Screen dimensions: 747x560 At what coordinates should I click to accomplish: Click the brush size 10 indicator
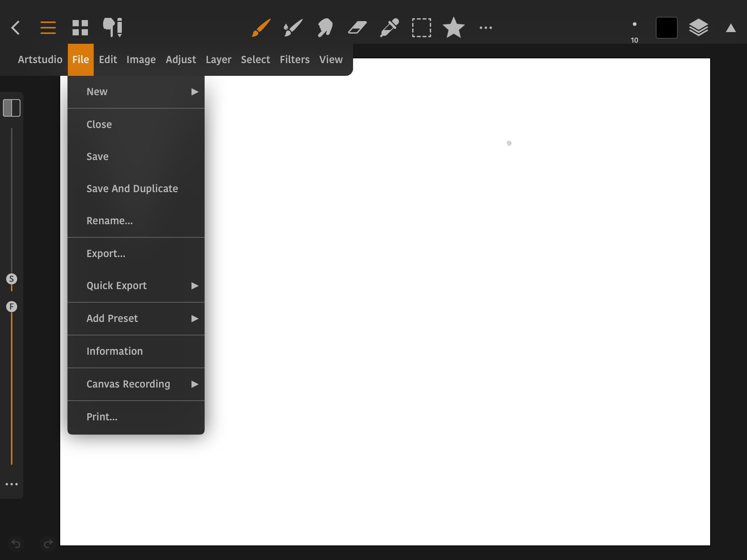click(x=634, y=31)
